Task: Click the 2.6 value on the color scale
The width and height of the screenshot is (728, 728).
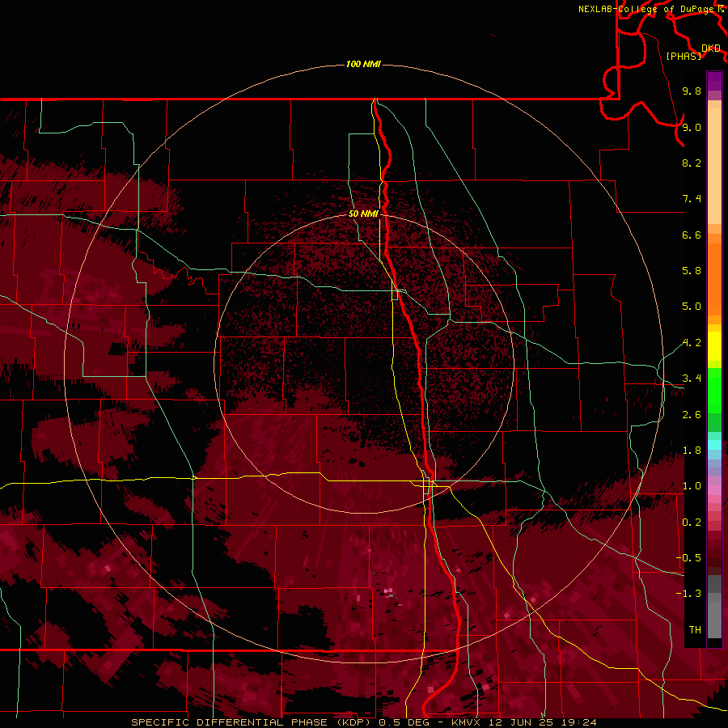Action: click(692, 415)
